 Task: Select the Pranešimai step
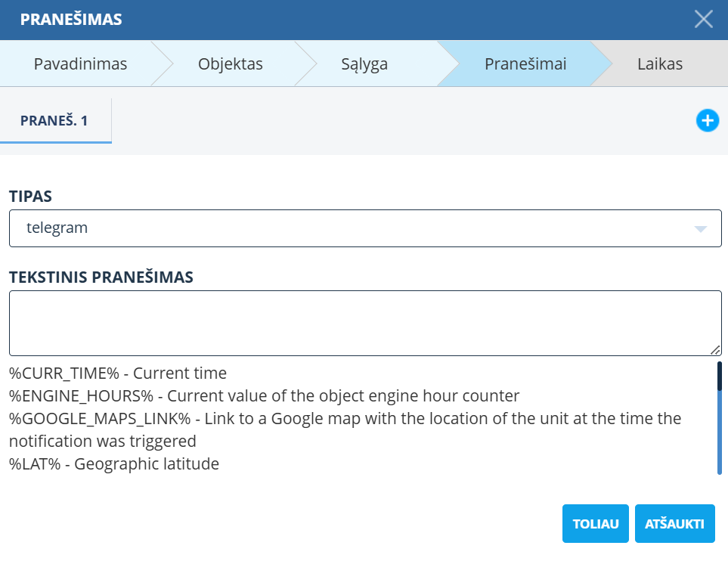tap(525, 64)
